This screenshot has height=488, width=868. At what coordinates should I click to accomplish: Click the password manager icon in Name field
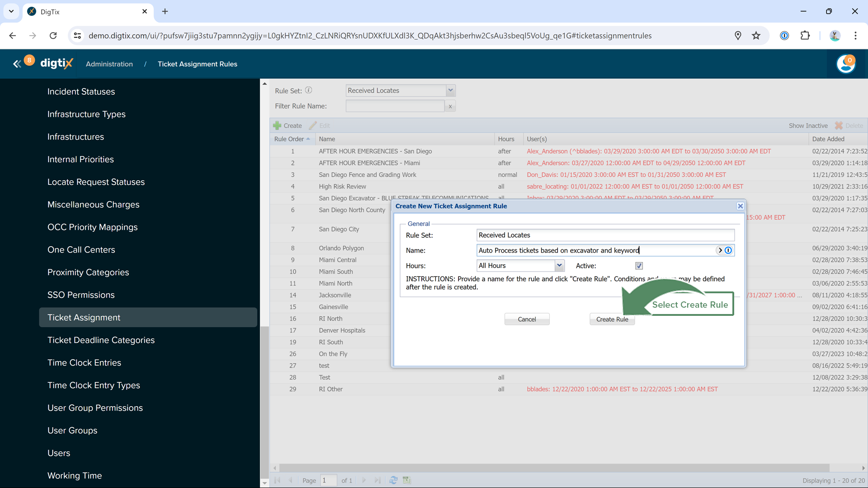coord(728,250)
